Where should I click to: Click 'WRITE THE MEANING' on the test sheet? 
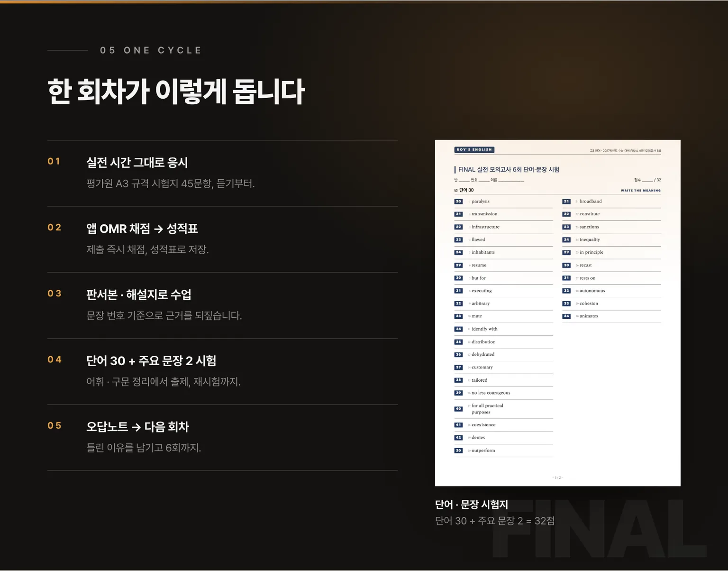click(x=641, y=191)
